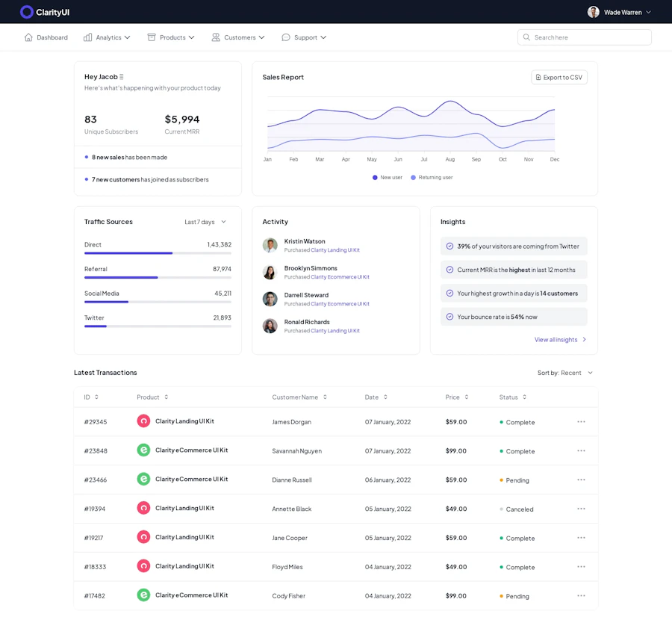The height and width of the screenshot is (620, 672).
Task: Click the Support chat bubble icon
Action: pos(285,37)
